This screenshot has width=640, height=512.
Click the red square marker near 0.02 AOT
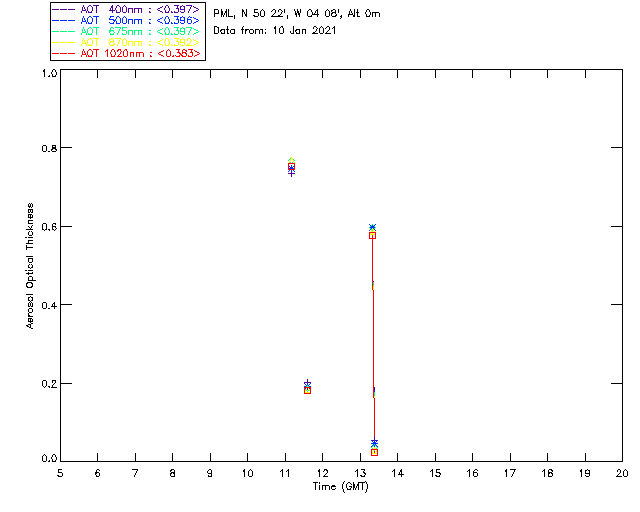(x=374, y=452)
